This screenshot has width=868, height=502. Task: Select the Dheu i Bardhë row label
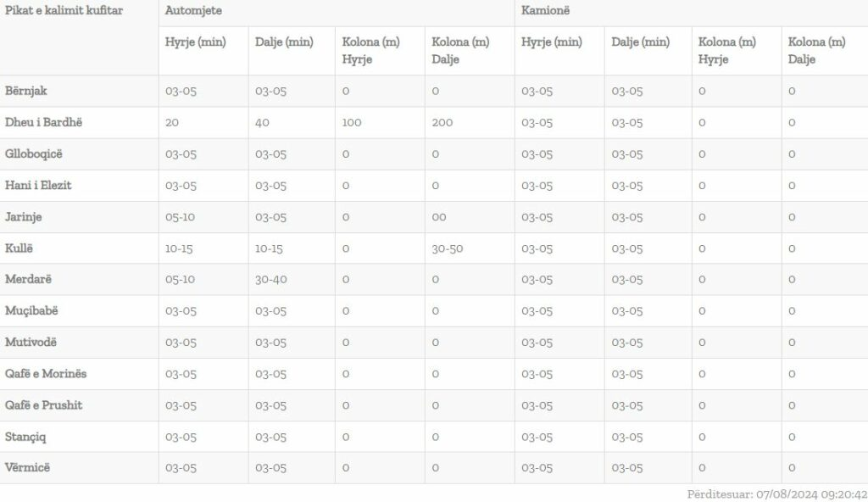44,122
